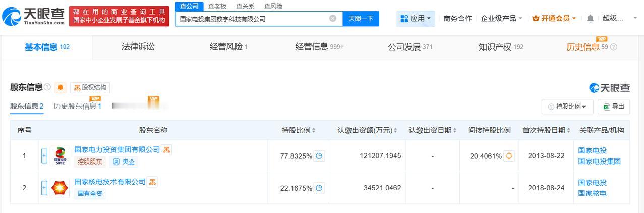Click the 导出 export button
Screen dimensions: 644x213
pyautogui.click(x=614, y=107)
